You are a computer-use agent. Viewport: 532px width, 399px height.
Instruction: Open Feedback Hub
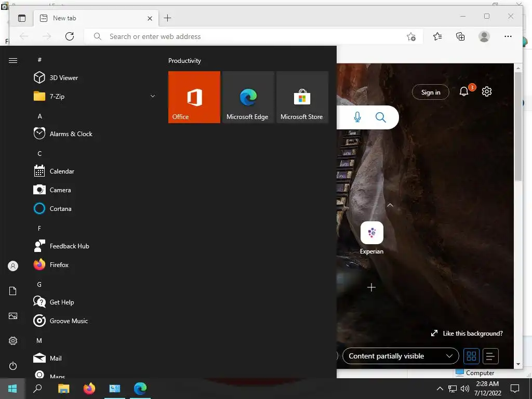pyautogui.click(x=95, y=246)
